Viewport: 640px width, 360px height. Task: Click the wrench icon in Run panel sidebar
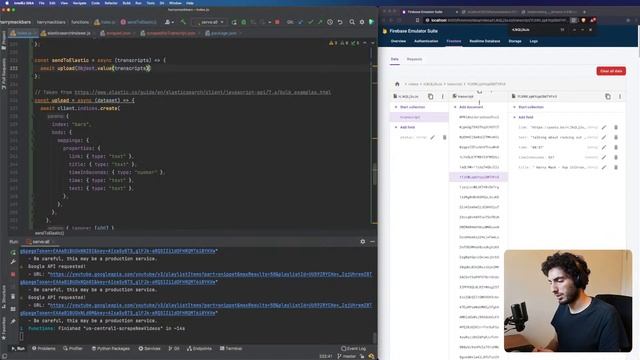coord(13,262)
